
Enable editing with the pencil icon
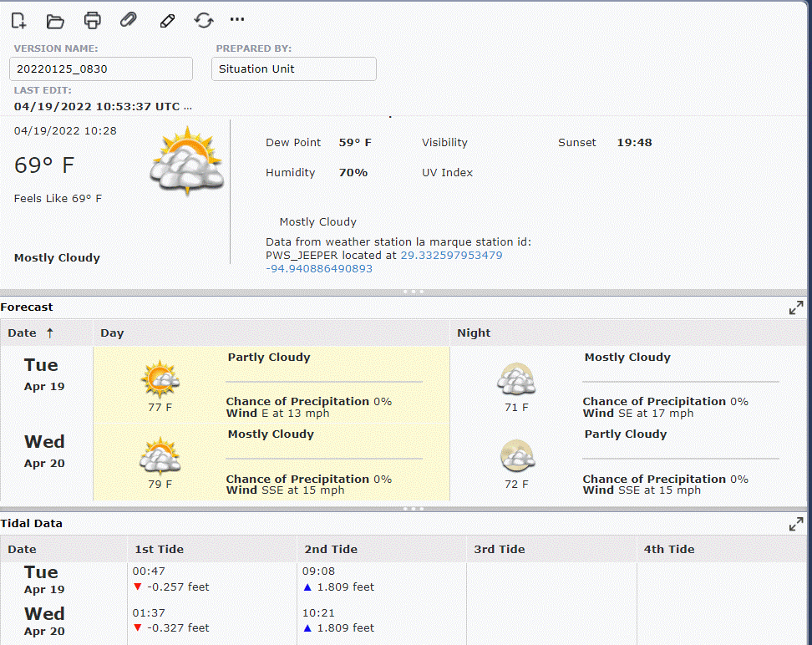(x=167, y=20)
